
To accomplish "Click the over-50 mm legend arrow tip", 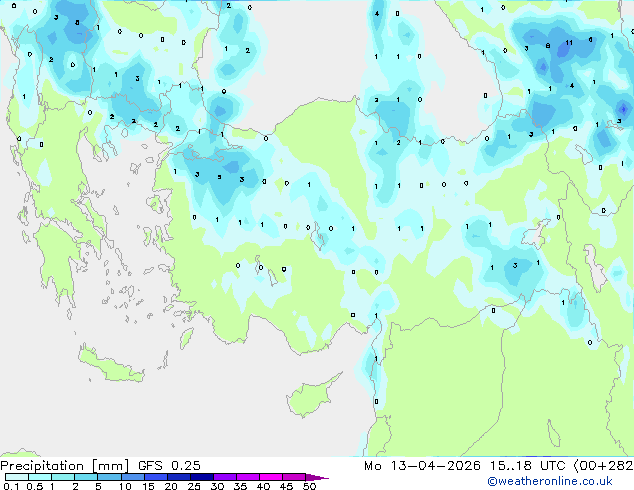I will coord(317,477).
